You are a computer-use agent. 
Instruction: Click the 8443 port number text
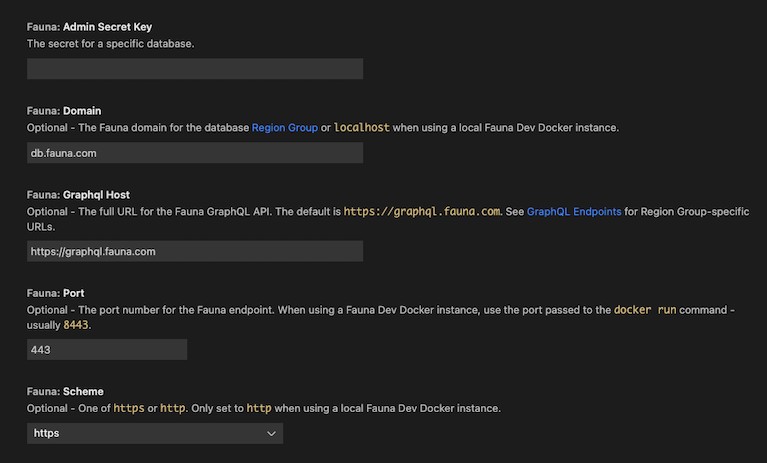[76, 325]
